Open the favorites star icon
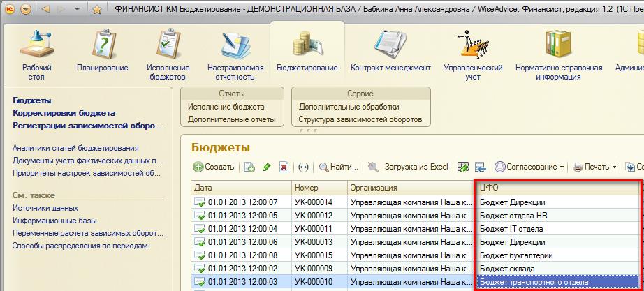644x291 pixels. coord(97,9)
